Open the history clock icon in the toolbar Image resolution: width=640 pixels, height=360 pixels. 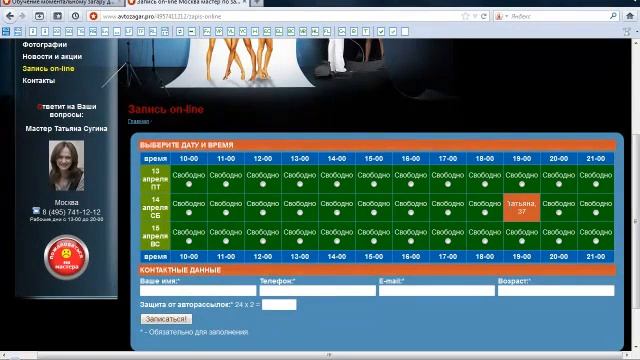[x=75, y=16]
